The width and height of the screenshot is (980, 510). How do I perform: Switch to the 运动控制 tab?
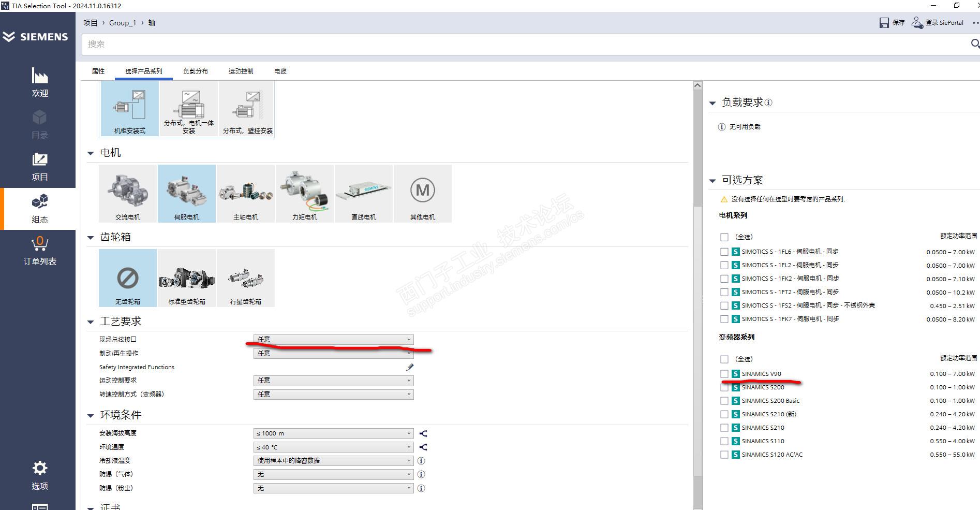click(241, 71)
